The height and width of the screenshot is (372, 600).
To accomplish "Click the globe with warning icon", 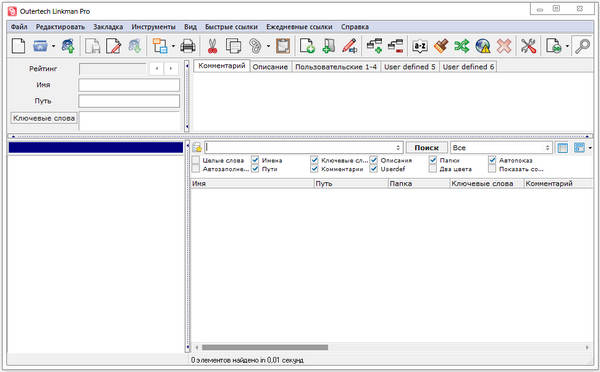I will click(x=483, y=46).
